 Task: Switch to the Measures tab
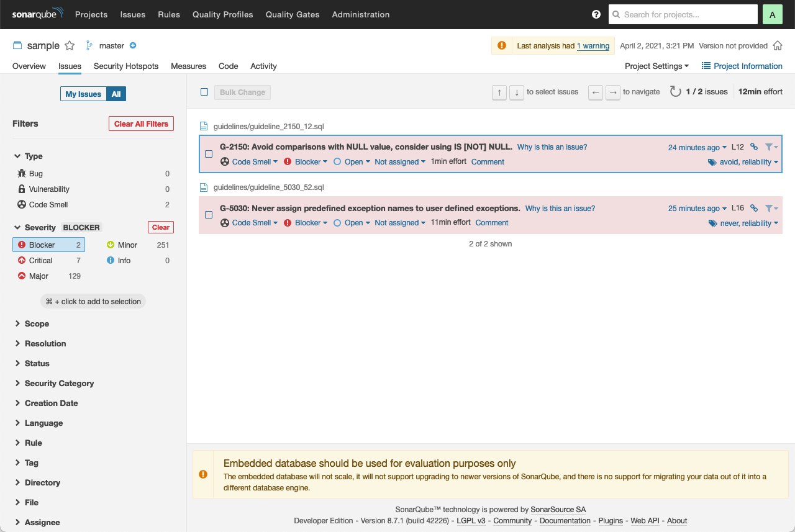[188, 66]
